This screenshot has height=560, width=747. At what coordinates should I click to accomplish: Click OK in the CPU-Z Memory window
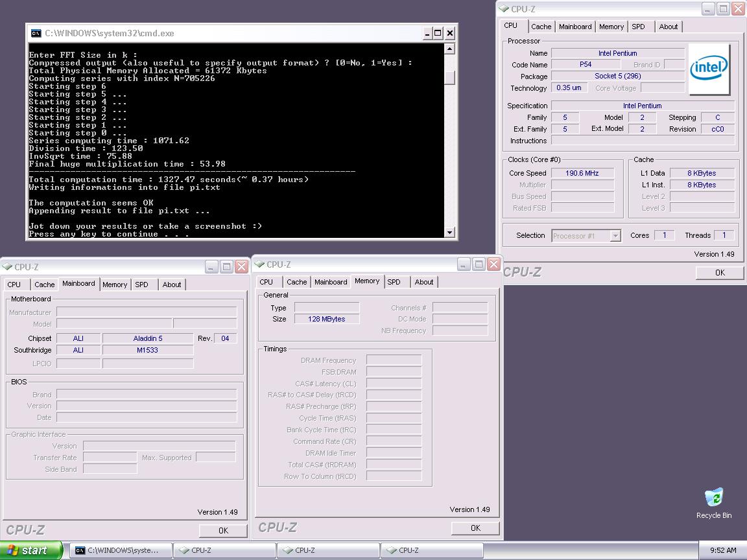click(x=475, y=528)
